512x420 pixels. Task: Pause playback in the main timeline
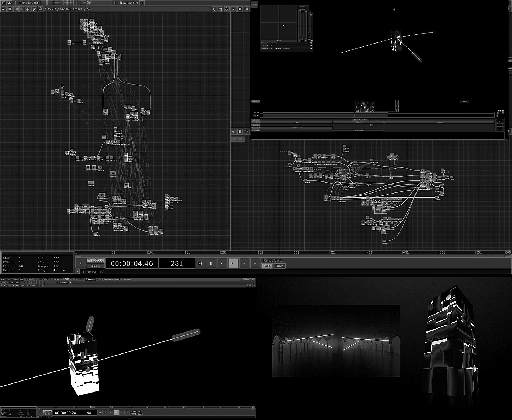coord(211,263)
